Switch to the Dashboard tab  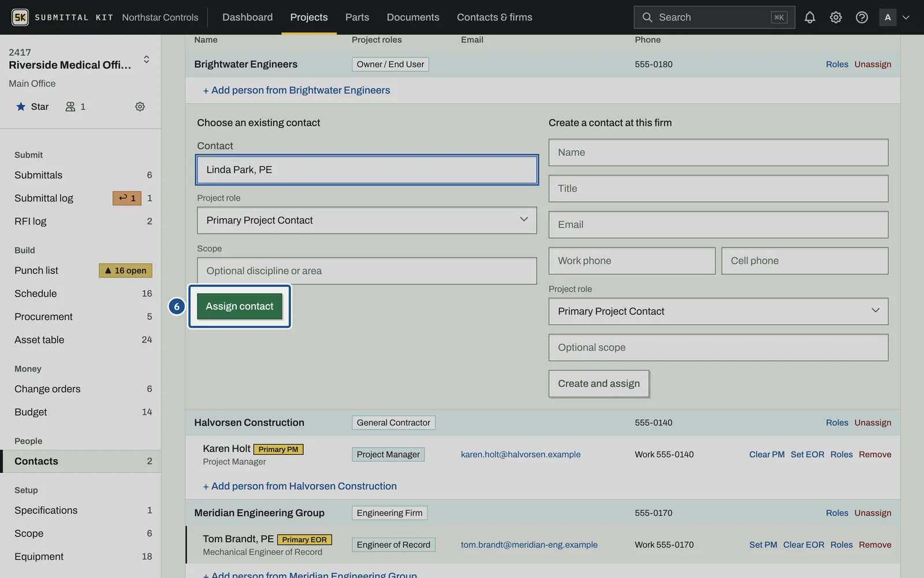[x=247, y=17]
